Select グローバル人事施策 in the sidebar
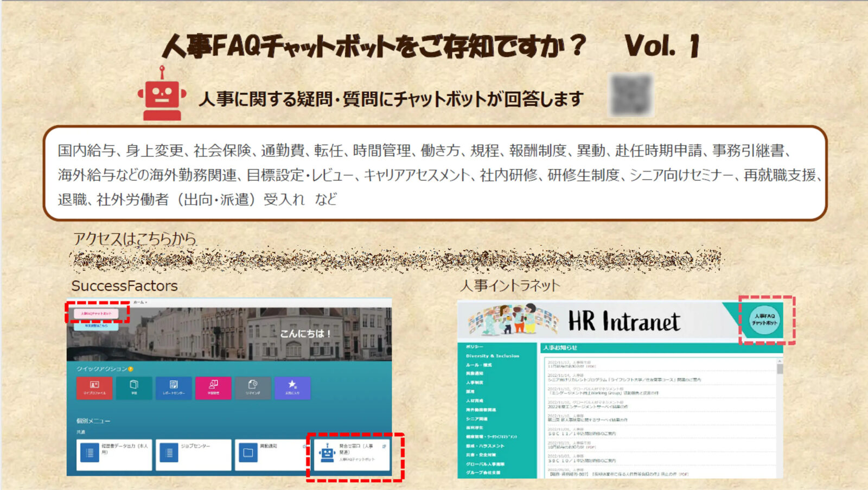This screenshot has width=868, height=490. (x=485, y=464)
